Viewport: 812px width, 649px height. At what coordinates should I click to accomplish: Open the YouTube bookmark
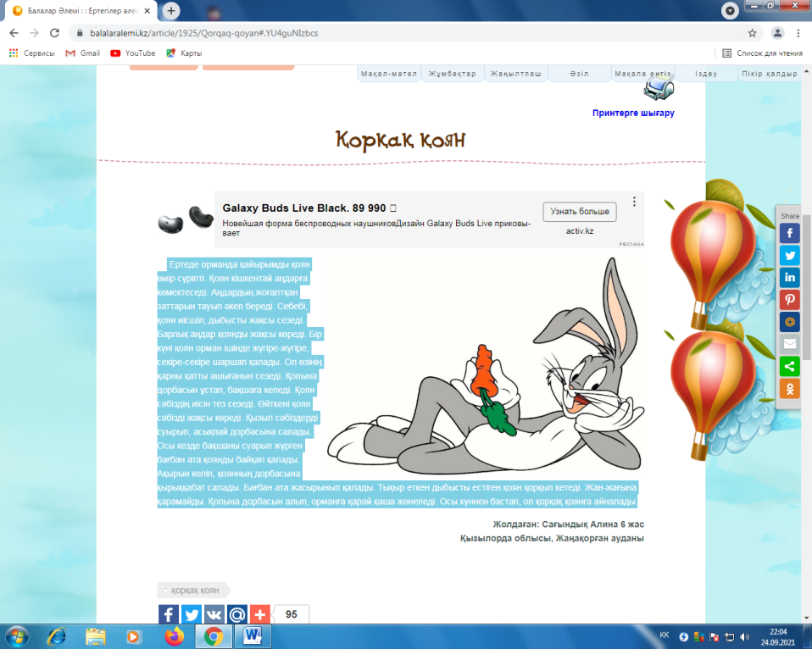point(133,53)
